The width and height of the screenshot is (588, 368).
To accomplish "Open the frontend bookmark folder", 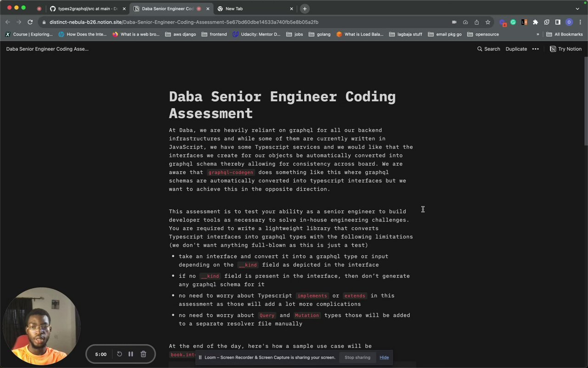I will (214, 34).
